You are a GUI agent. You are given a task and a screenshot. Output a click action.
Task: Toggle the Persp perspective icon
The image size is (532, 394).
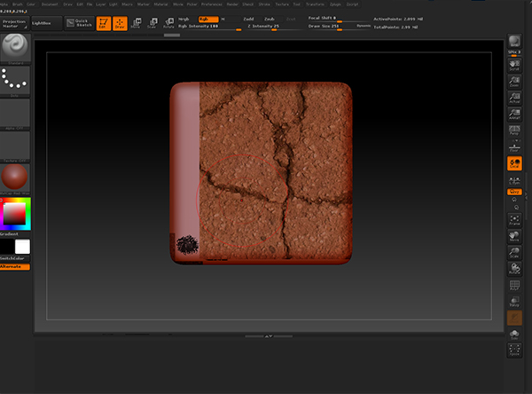[x=514, y=130]
